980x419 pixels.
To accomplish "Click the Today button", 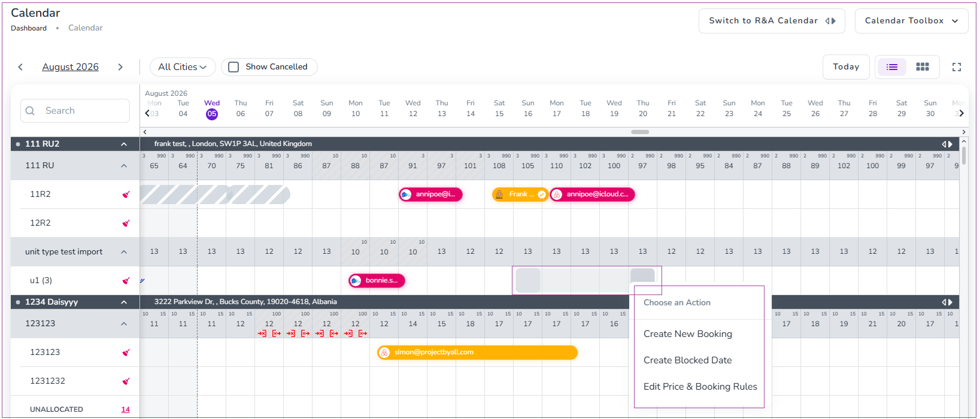I will pos(846,67).
